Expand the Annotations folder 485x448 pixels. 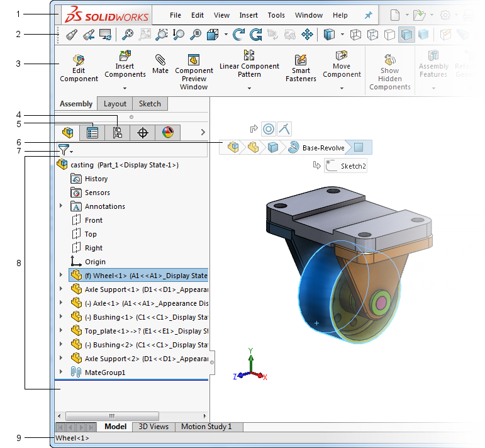tap(61, 206)
